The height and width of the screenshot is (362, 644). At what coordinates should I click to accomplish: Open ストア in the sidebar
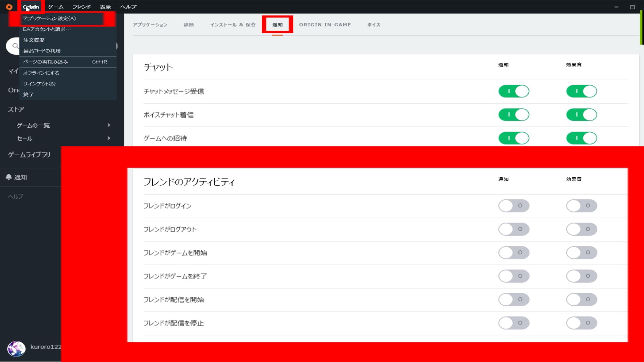point(16,109)
